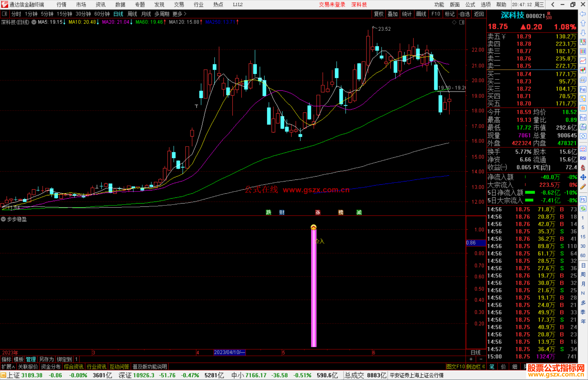Click the 2023/04/10 date marker on timeline
The width and height of the screenshot is (588, 380).
[229, 352]
